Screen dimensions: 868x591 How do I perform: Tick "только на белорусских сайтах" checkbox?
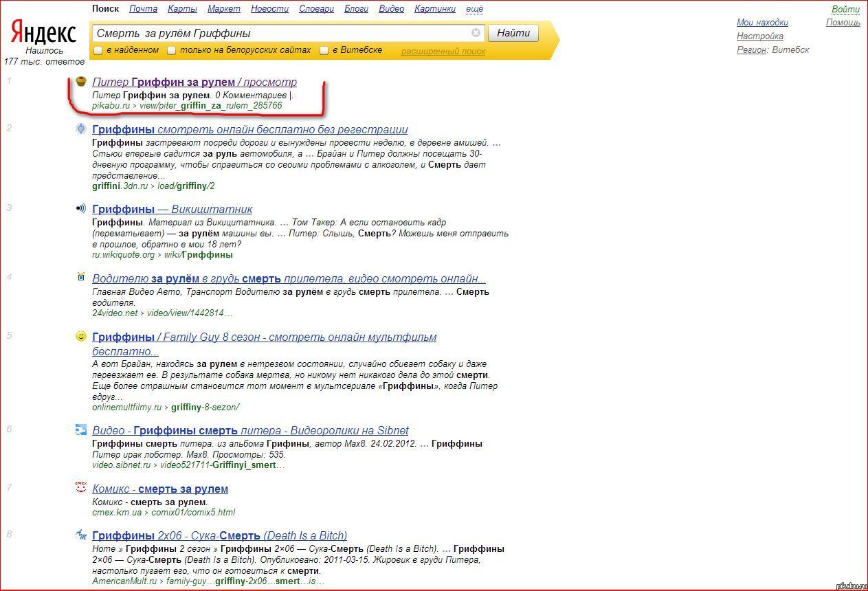click(x=172, y=50)
